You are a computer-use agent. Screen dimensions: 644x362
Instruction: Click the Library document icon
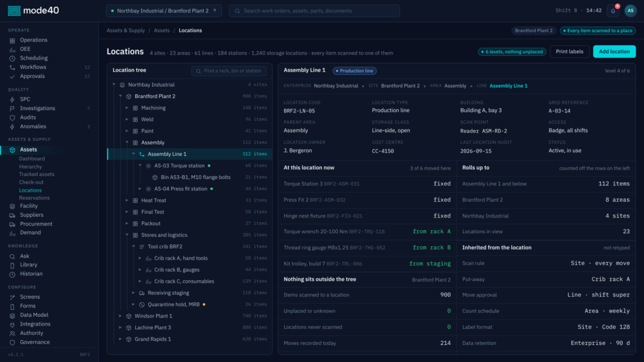(13, 265)
